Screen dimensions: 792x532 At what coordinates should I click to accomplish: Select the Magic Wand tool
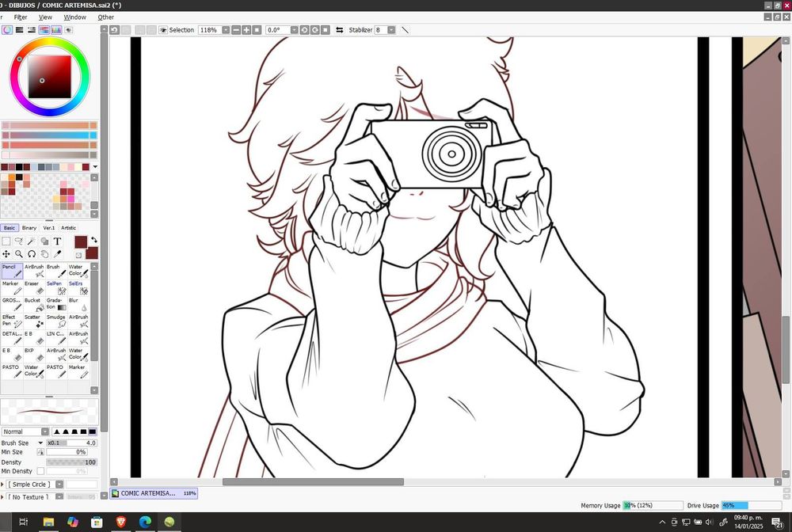point(32,241)
